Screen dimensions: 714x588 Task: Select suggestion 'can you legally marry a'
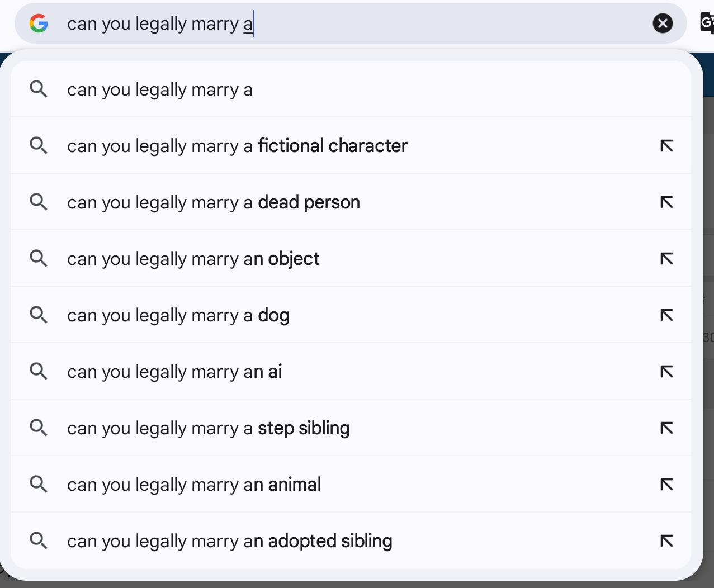pyautogui.click(x=351, y=89)
